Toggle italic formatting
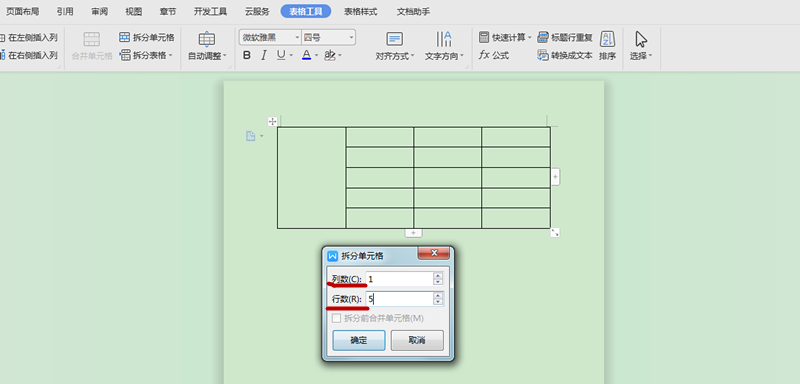This screenshot has height=384, width=800. click(x=263, y=55)
